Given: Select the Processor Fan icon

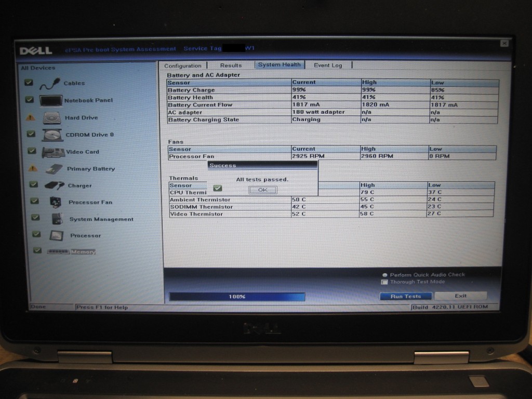Looking at the screenshot, I should (56, 202).
